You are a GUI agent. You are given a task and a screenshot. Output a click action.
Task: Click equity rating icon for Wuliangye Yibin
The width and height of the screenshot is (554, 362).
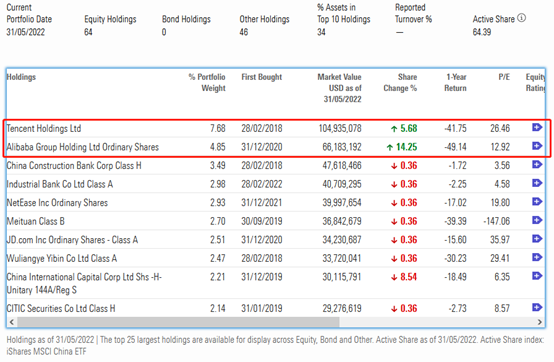point(537,257)
